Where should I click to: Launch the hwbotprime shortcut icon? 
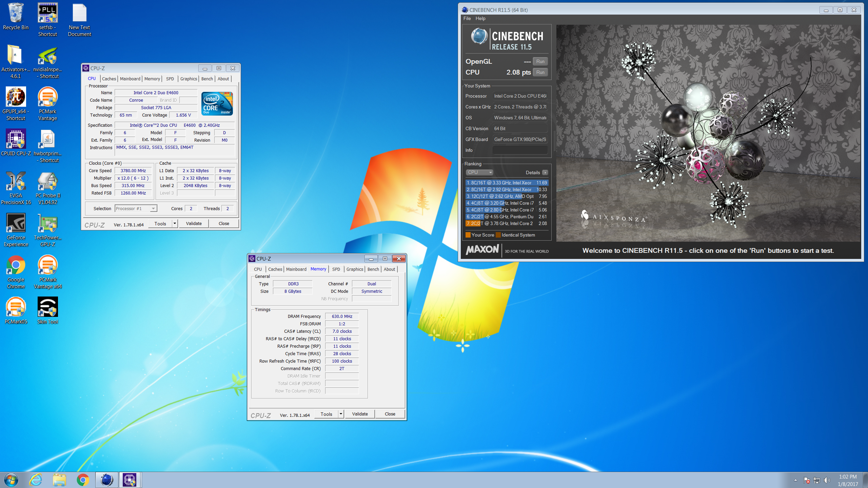[x=47, y=146]
